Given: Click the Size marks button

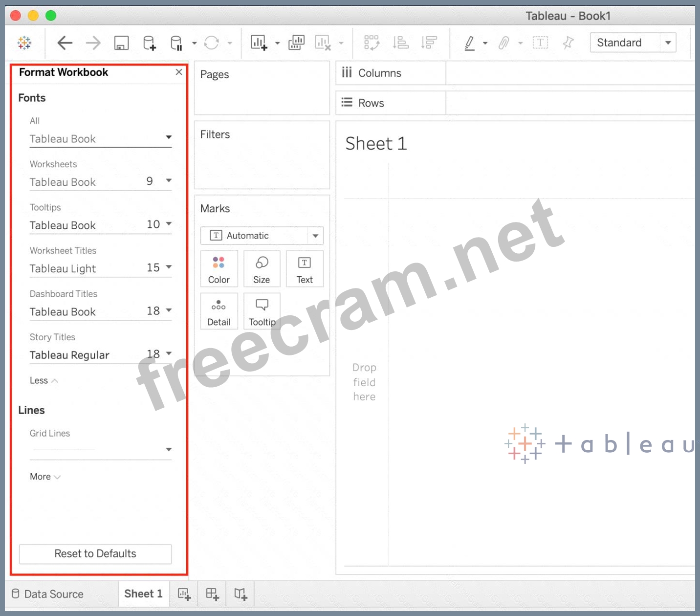Looking at the screenshot, I should click(262, 269).
